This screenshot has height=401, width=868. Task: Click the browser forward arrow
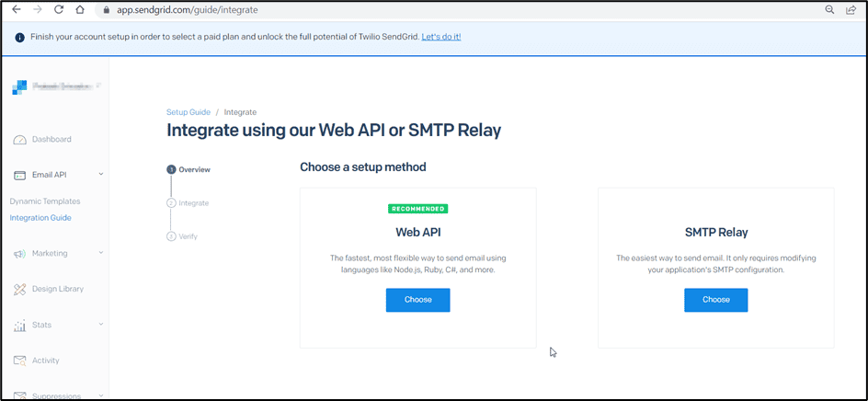(37, 9)
